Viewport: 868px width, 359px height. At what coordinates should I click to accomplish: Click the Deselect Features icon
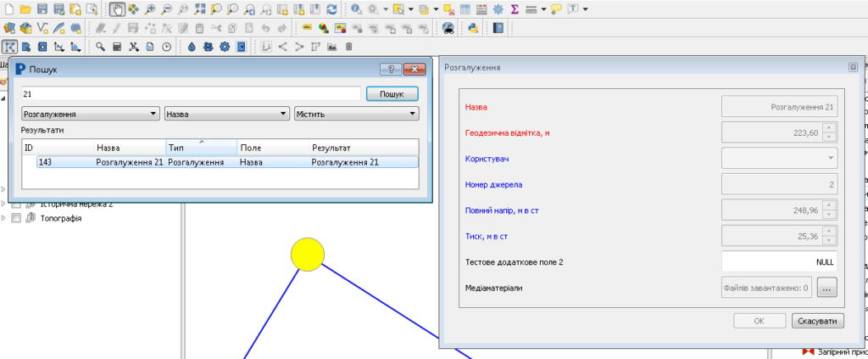pos(448,8)
